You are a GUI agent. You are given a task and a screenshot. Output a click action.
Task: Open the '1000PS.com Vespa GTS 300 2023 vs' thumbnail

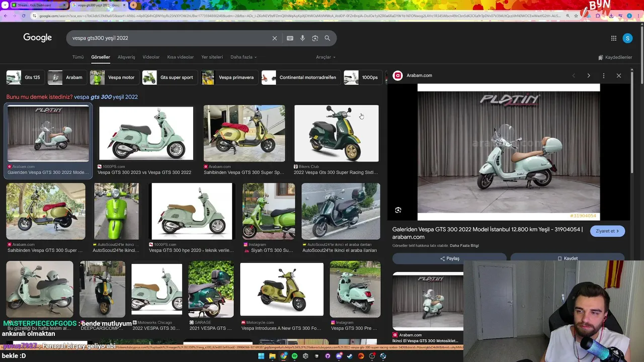(146, 133)
